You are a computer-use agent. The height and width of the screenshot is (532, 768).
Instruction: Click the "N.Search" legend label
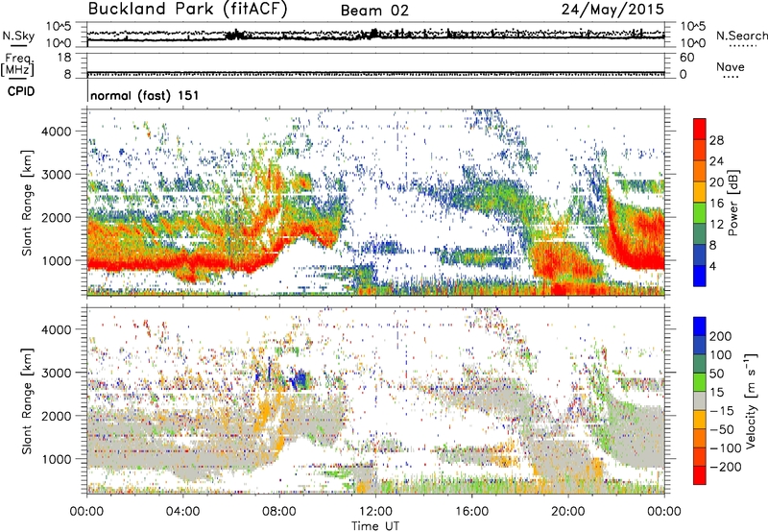click(x=741, y=36)
